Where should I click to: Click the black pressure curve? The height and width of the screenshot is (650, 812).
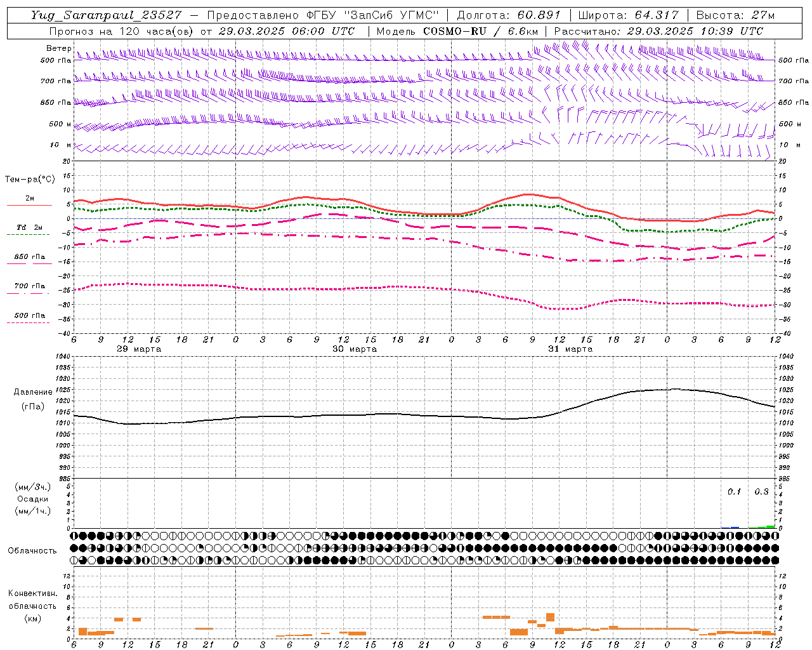click(425, 416)
